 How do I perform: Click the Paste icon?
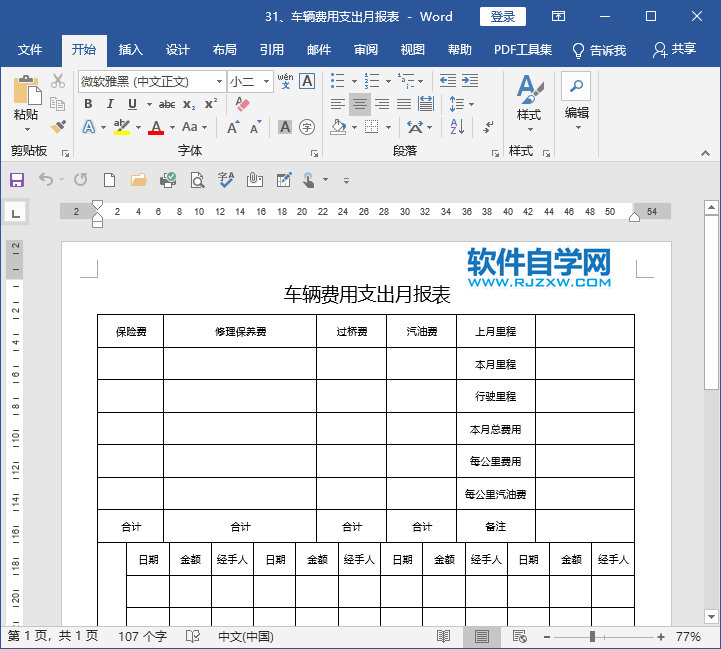coord(27,90)
